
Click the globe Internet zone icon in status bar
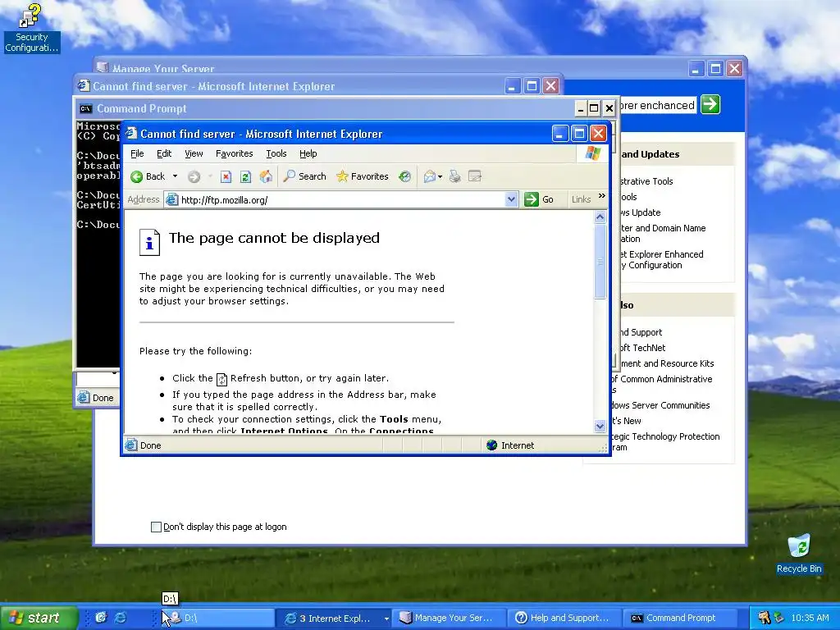pyautogui.click(x=492, y=445)
